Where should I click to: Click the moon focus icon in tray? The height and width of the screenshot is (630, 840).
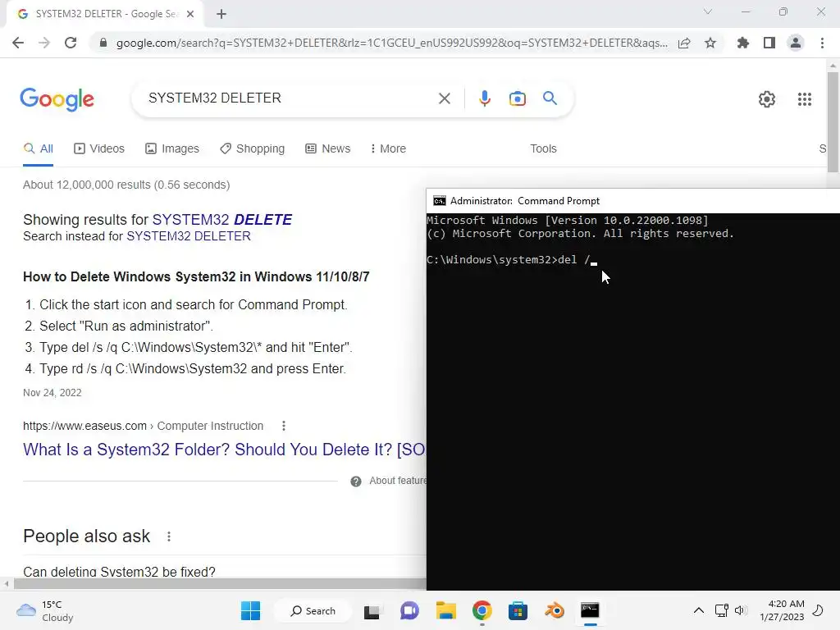[x=818, y=610]
